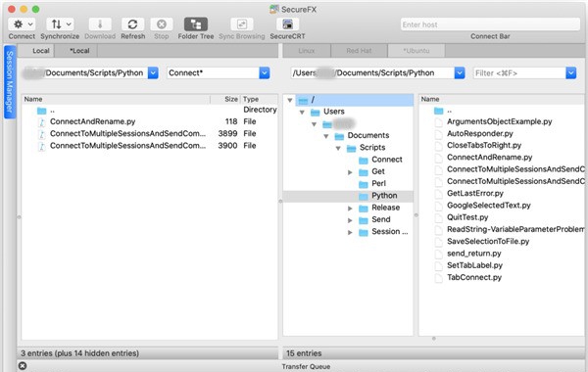Expand the Send folder node

[350, 220]
